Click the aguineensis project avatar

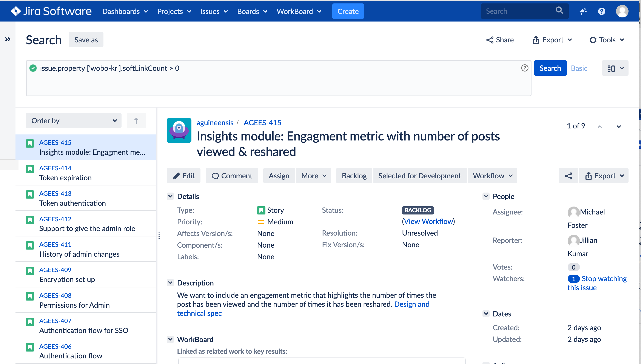pyautogui.click(x=179, y=130)
